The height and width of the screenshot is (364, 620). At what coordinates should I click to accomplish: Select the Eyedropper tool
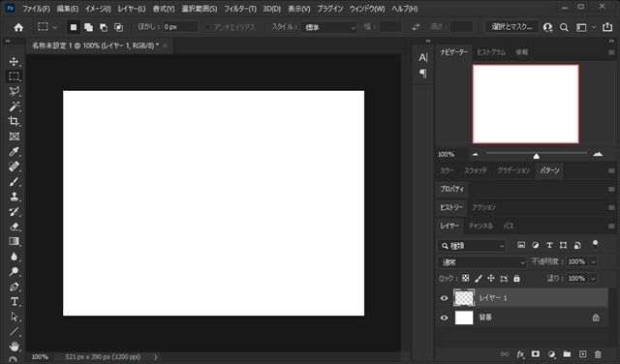[x=14, y=151]
